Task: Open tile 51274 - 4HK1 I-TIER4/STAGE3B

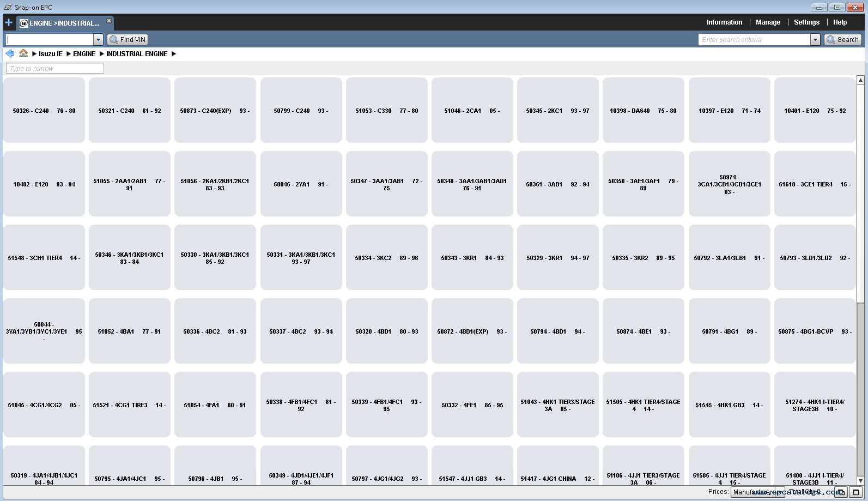Action: (815, 405)
